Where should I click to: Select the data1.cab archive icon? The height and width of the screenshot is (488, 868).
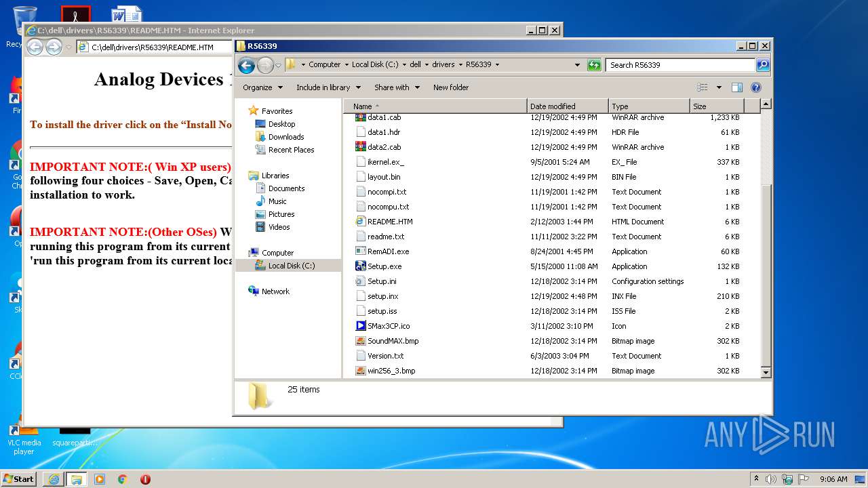[x=361, y=117]
